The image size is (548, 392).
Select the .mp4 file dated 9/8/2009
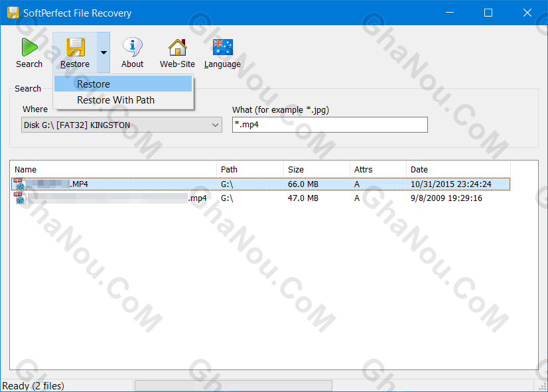pyautogui.click(x=261, y=198)
